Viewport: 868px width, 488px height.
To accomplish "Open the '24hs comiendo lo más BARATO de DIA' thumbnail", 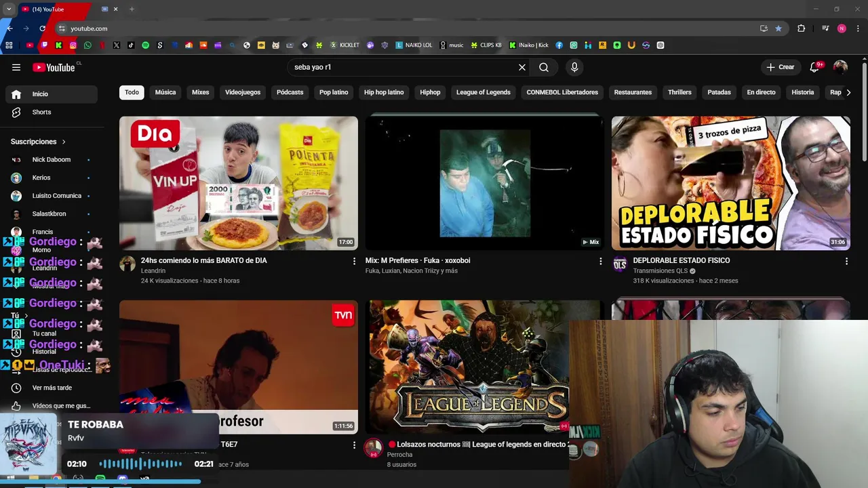I will (239, 183).
